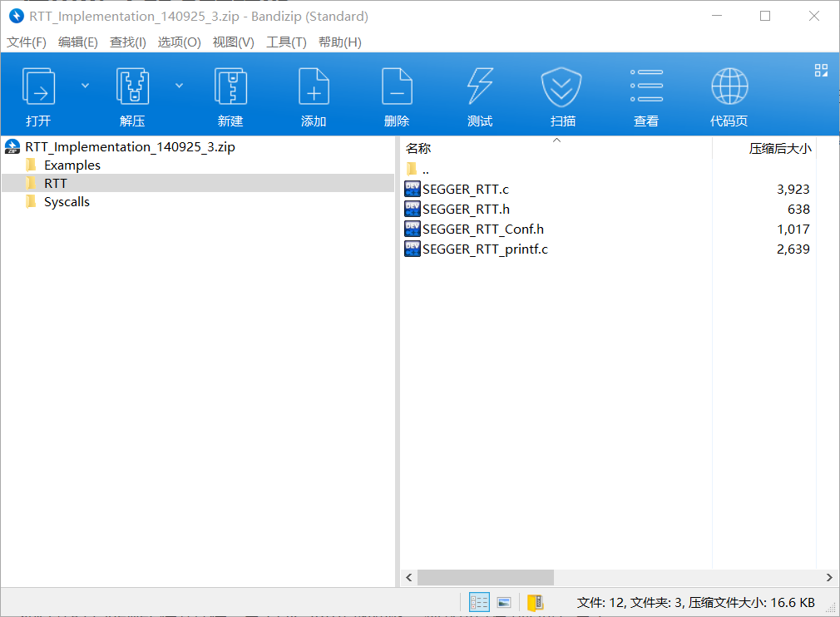Sort by the 名称 column header
Screen dimensions: 840x617
point(556,148)
